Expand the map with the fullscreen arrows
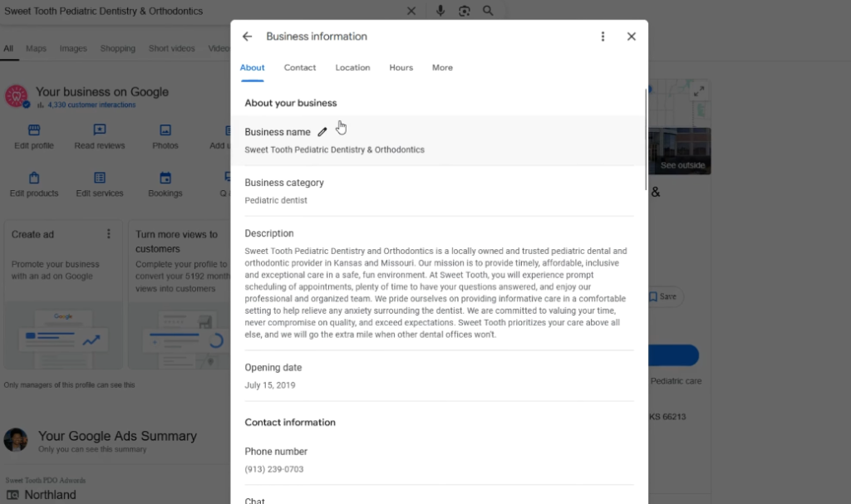This screenshot has width=851, height=504. [x=699, y=91]
